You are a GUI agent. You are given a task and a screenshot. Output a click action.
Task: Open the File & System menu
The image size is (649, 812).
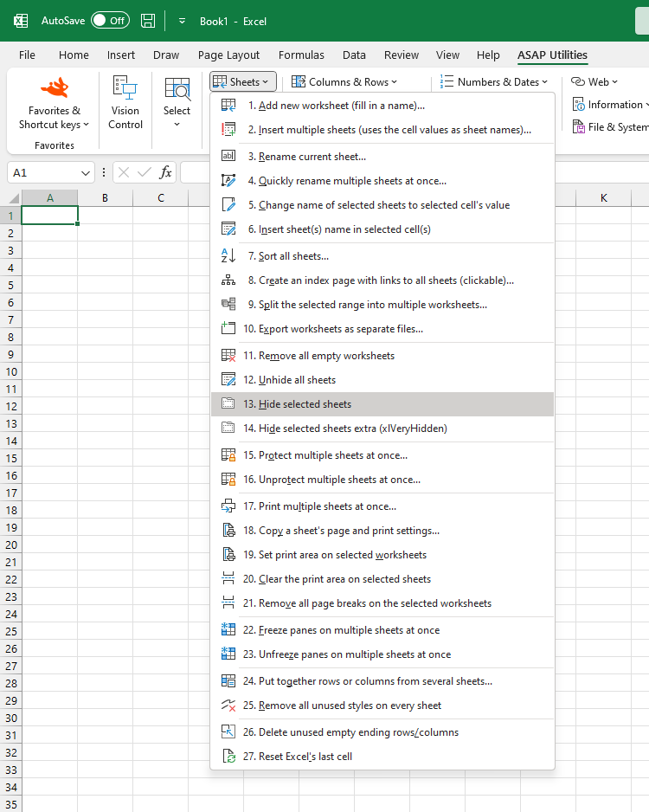click(x=610, y=127)
